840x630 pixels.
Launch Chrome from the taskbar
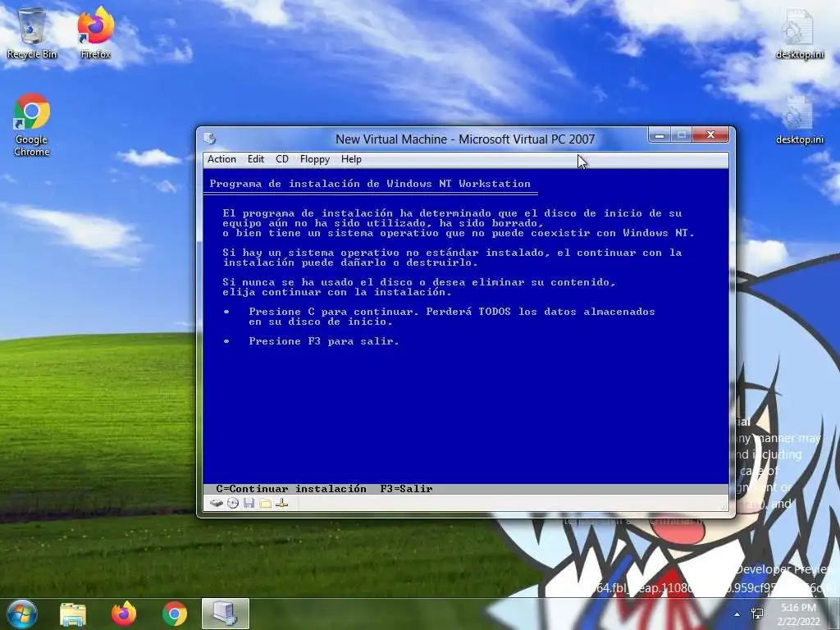(x=175, y=614)
